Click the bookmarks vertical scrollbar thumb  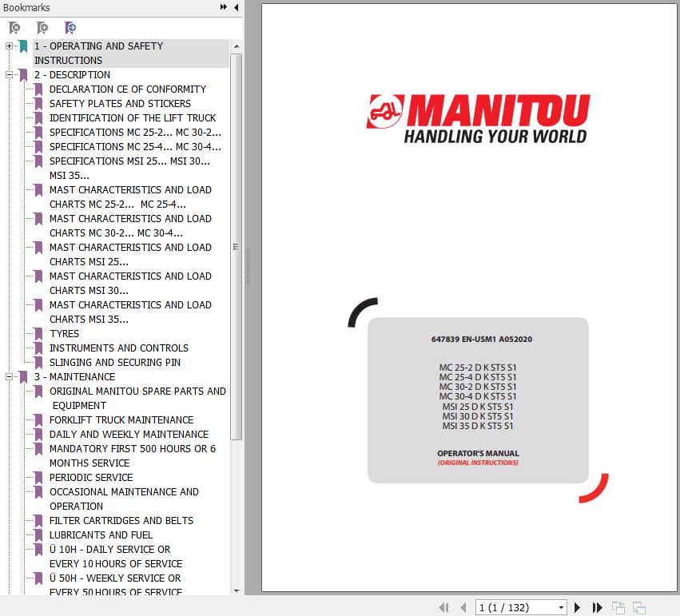pos(237,247)
